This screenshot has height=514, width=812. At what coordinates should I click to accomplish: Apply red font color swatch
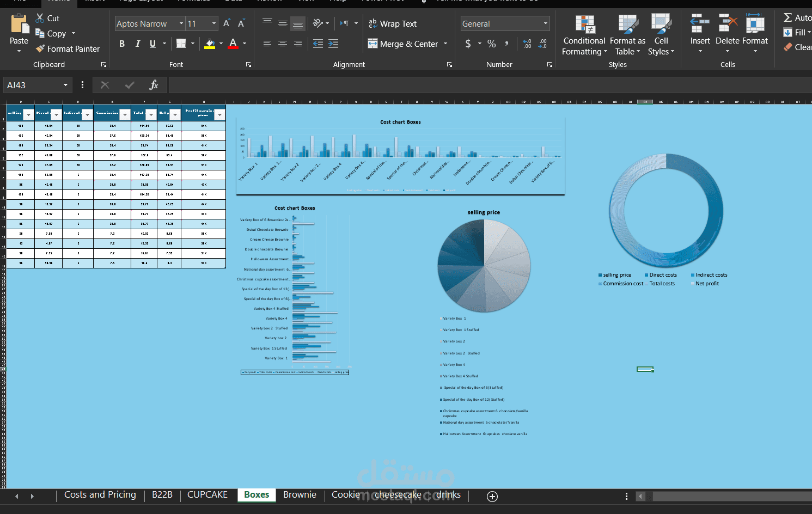click(x=233, y=44)
